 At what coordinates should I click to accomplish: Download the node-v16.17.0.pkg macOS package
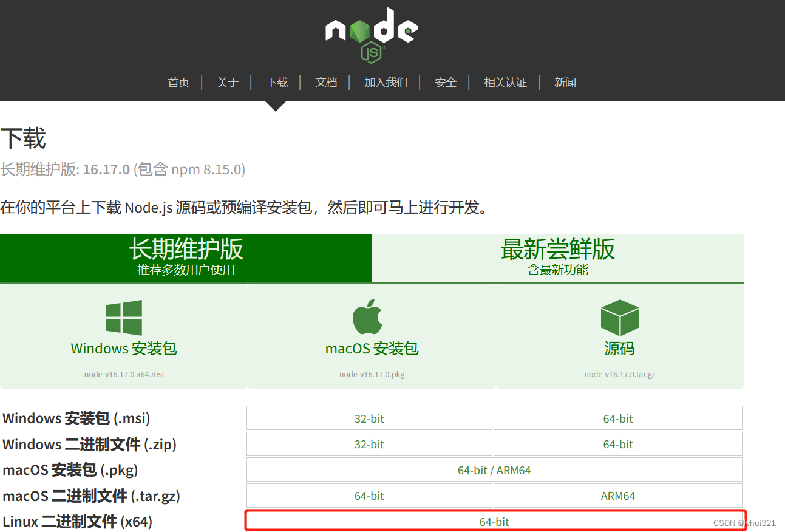point(371,374)
